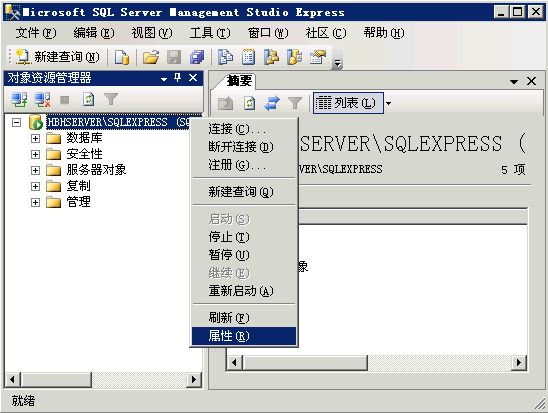Open the Object Explorer window position dropdown arrow
The width and height of the screenshot is (548, 413).
(164, 79)
